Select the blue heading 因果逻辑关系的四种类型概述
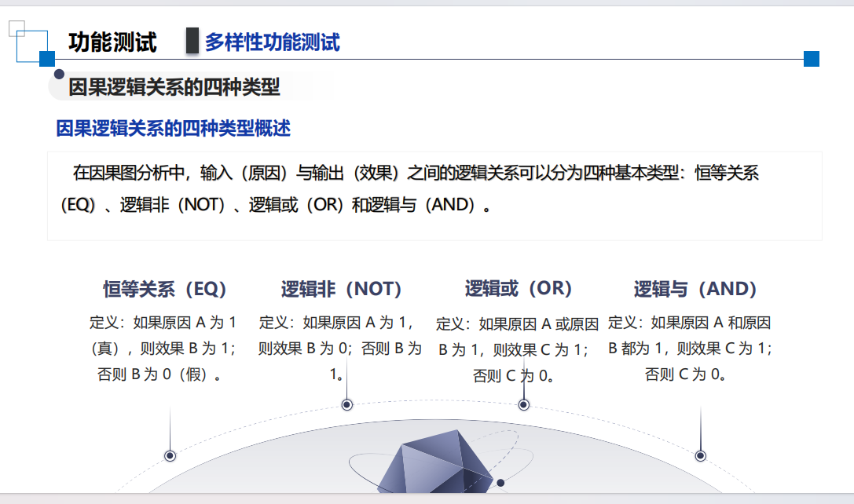 click(173, 129)
